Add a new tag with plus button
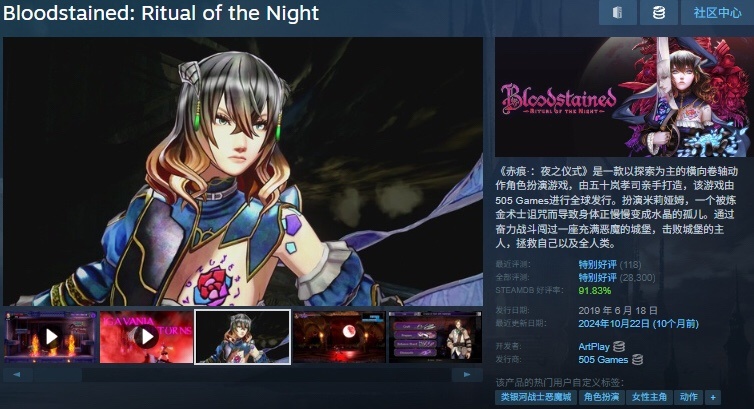Screen dimensions: 754x409 tap(713, 397)
